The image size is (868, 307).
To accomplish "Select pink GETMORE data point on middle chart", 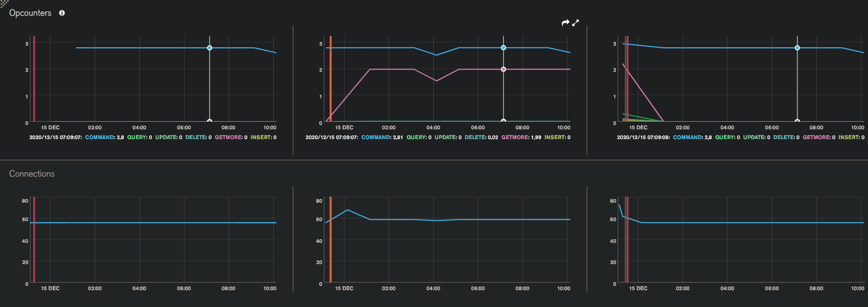I will (x=503, y=69).
